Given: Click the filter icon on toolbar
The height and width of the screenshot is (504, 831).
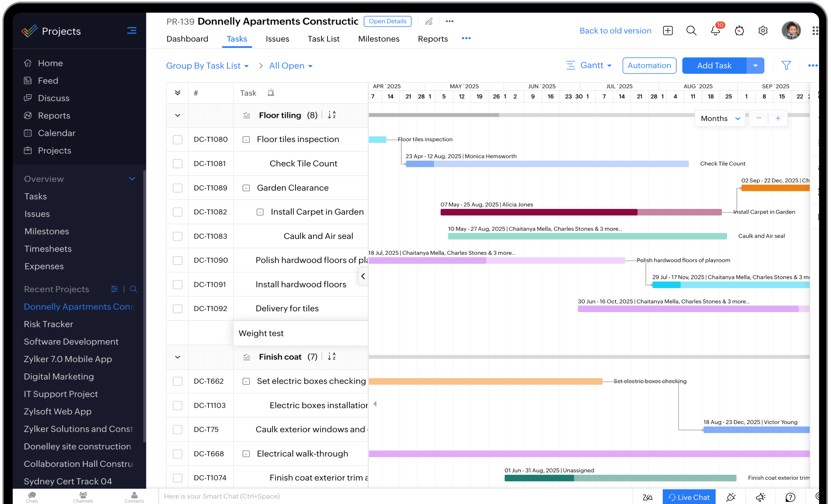Looking at the screenshot, I should coord(787,65).
